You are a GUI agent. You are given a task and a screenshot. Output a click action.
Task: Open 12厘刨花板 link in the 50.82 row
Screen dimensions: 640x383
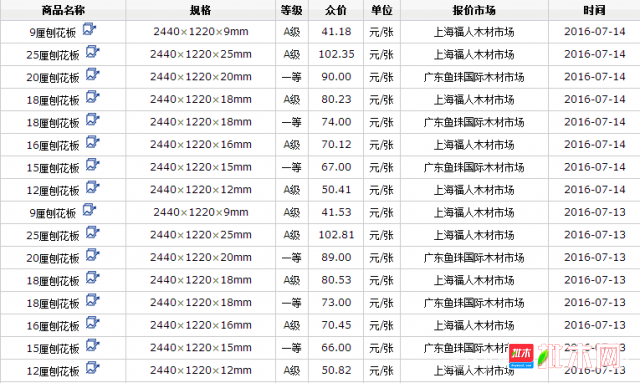[x=53, y=371]
